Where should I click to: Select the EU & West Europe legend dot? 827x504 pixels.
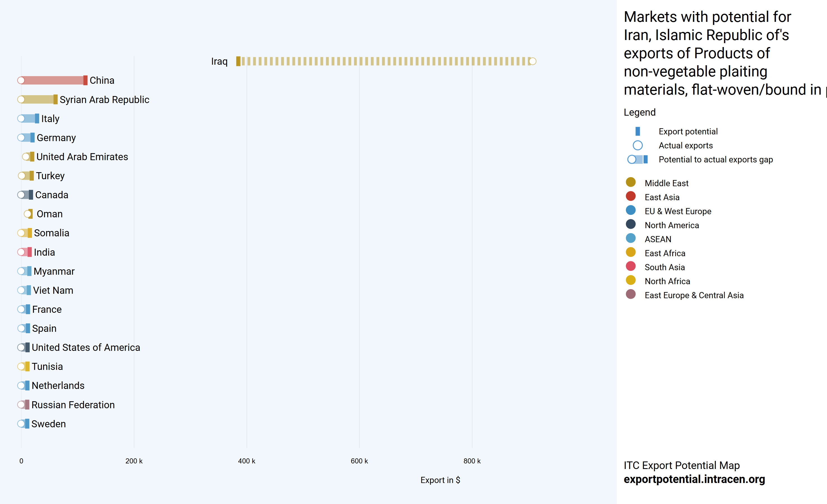tap(631, 210)
